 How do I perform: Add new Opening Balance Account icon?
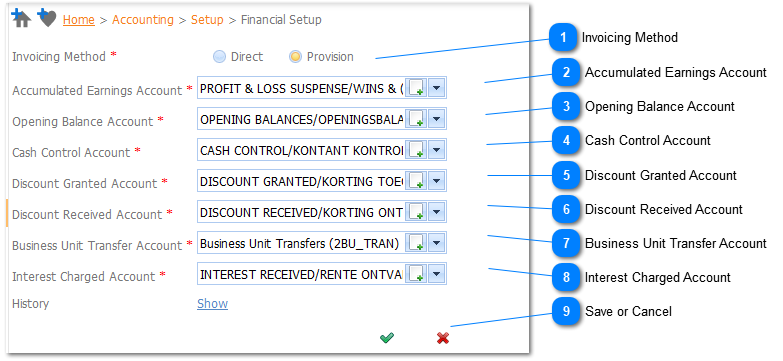pos(416,119)
